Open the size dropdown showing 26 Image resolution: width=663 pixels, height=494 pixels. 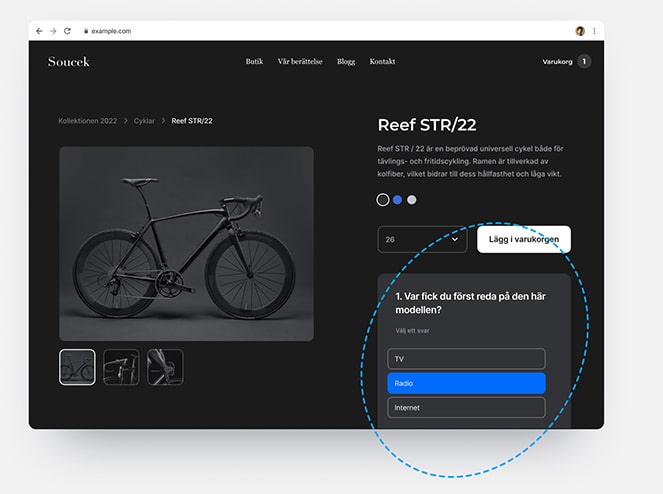422,240
